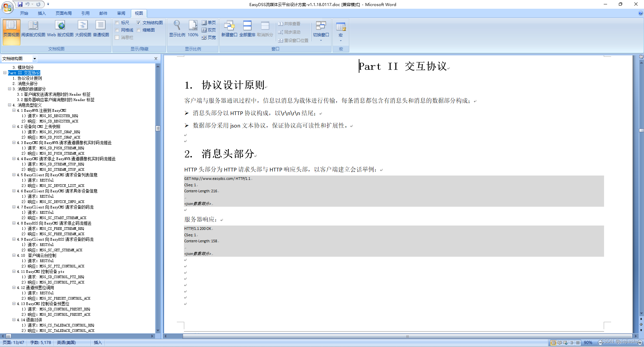This screenshot has height=347, width=644.
Task: Click 页面: 13/47 page indicator
Action: (x=13, y=343)
